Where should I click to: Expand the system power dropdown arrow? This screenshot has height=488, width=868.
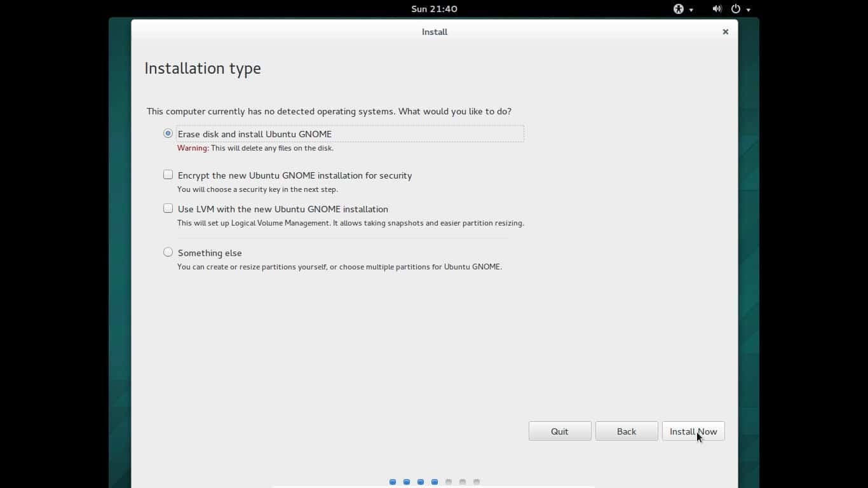pyautogui.click(x=749, y=10)
